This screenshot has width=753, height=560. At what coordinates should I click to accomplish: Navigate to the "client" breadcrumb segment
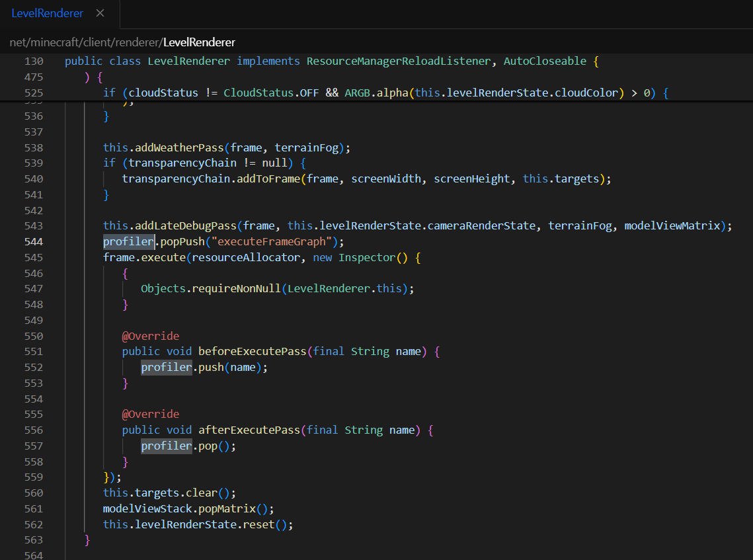click(99, 42)
